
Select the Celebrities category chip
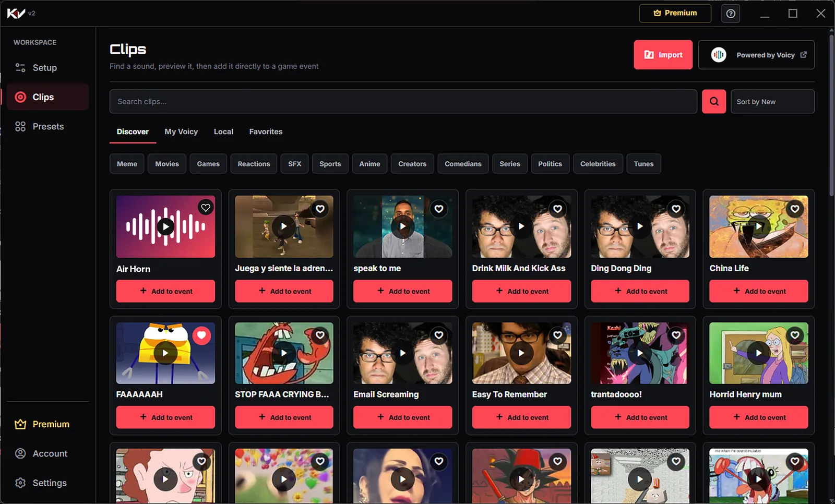[598, 164]
